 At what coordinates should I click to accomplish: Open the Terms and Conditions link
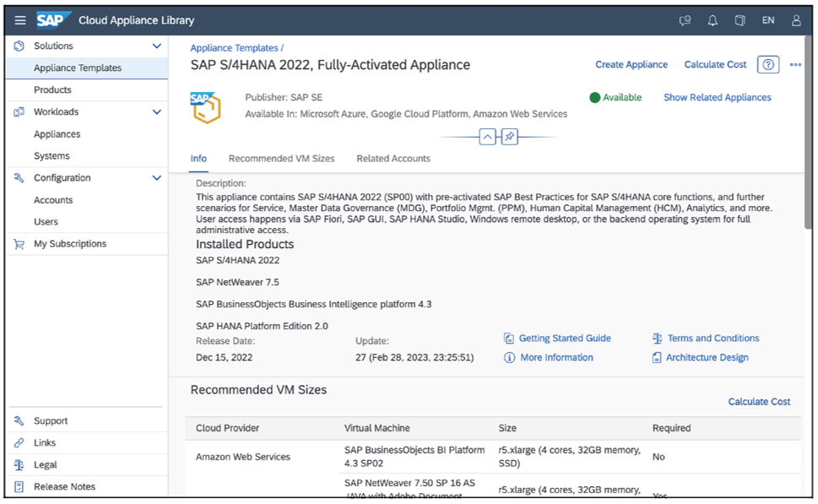713,338
